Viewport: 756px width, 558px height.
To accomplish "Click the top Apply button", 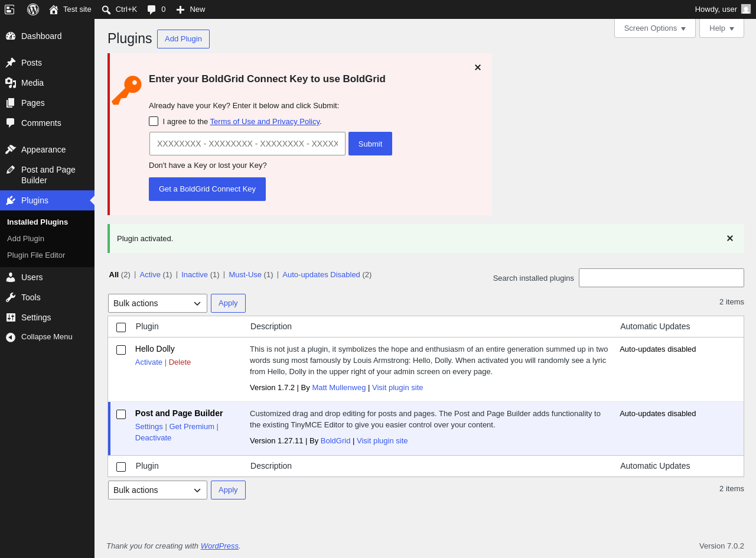I will point(228,303).
